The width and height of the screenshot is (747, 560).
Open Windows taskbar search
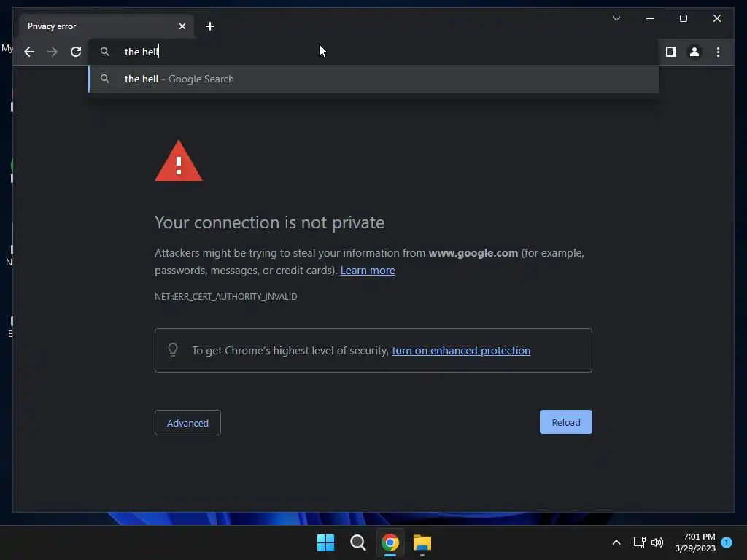pyautogui.click(x=357, y=542)
